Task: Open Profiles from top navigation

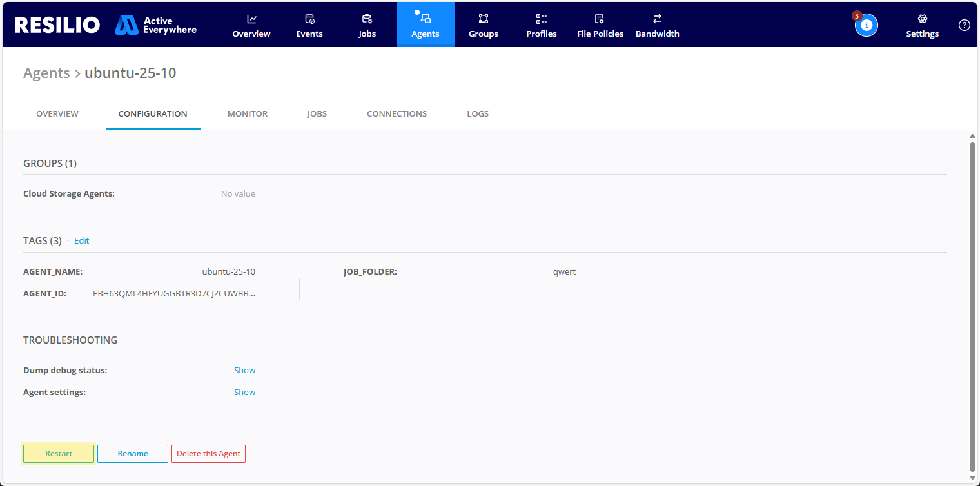Action: point(541,25)
